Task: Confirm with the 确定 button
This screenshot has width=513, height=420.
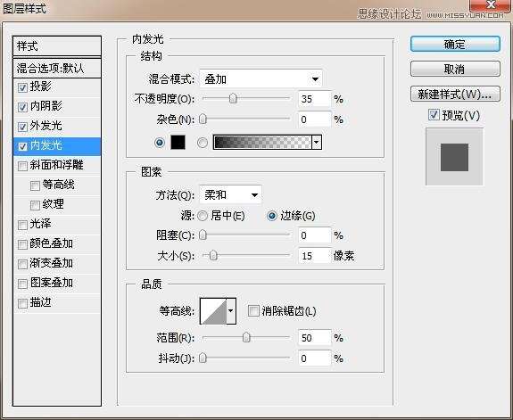Action: 455,44
